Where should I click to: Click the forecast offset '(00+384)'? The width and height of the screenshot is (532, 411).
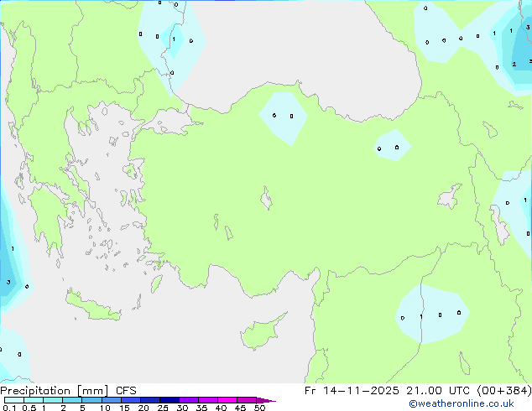tap(504, 391)
